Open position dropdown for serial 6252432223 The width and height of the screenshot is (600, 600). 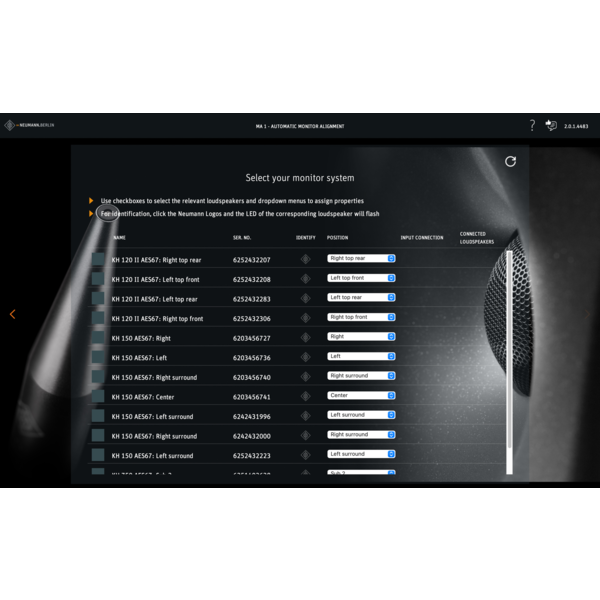tap(361, 454)
